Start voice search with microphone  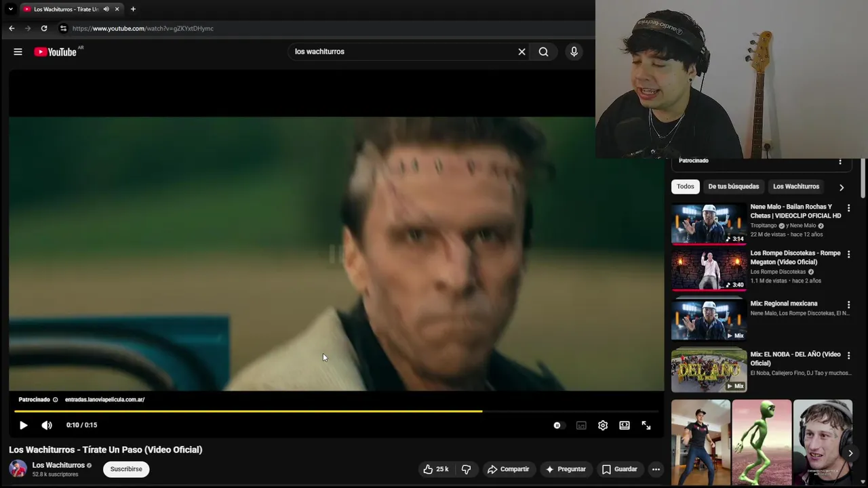pyautogui.click(x=574, y=52)
